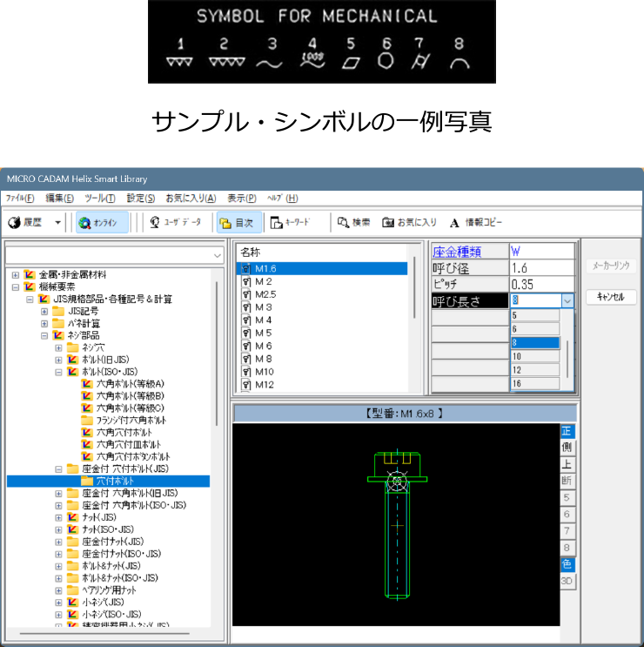Image resolution: width=644 pixels, height=647 pixels.
Task: Switch preview to 上 top view
Action: (x=567, y=464)
